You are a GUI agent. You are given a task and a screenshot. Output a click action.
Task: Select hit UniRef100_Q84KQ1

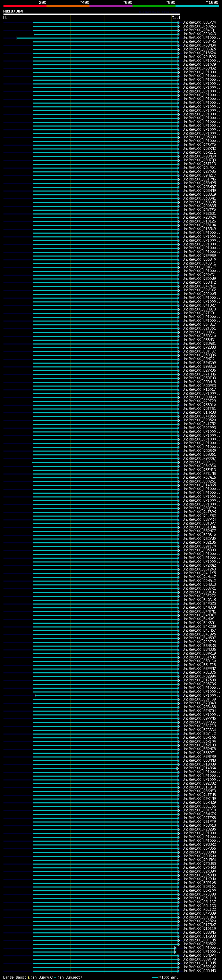click(199, 30)
